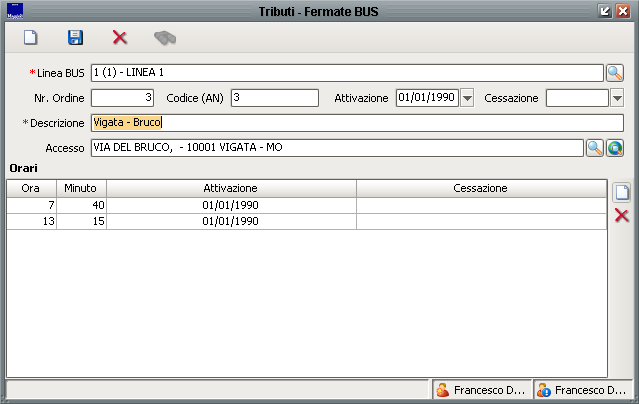Click the Attivazione date field
The height and width of the screenshot is (404, 639).
point(427,98)
